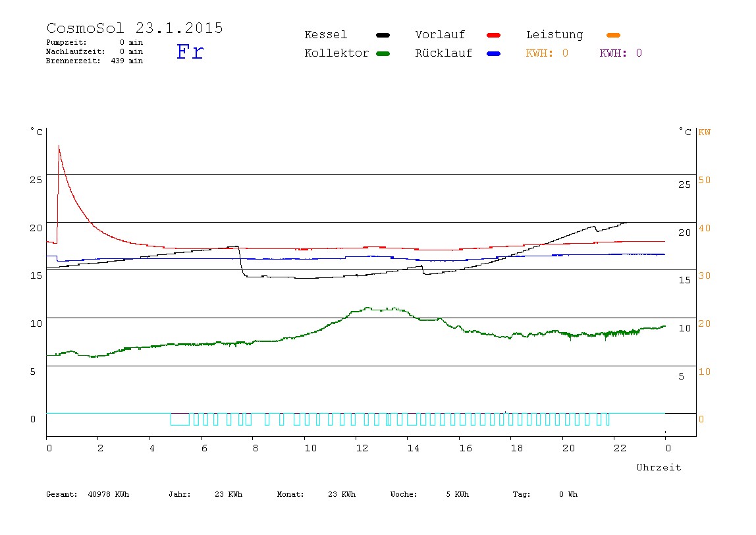Click the purple 'KWH: 0' readout
The height and width of the screenshot is (535, 756).
620,53
